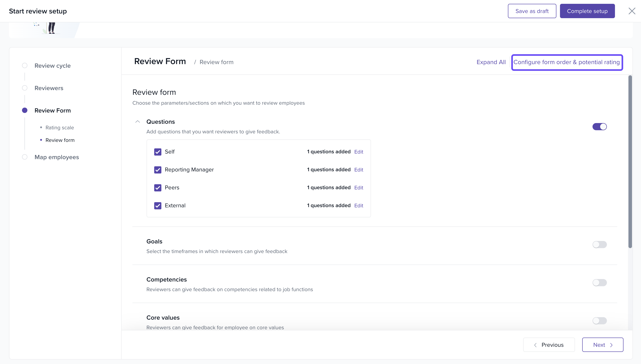Uncheck the Self reviewer checkbox
The width and height of the screenshot is (641, 364).
click(x=158, y=152)
